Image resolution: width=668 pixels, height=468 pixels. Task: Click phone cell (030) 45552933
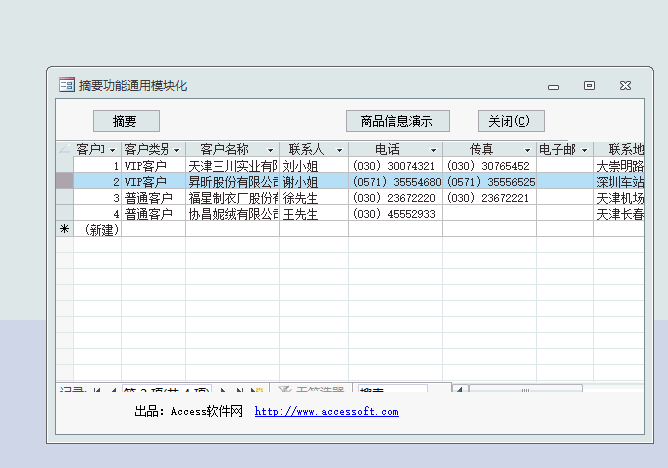(x=395, y=214)
